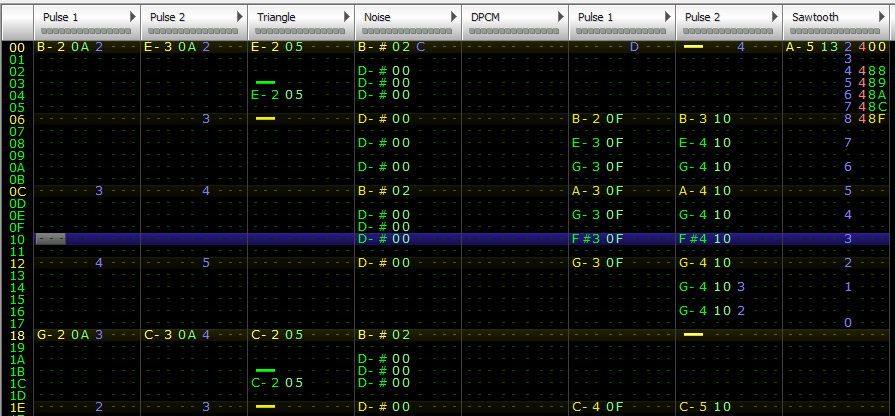Select the F#3 note in row 10
Screen dimensions: 895x416
click(x=586, y=239)
